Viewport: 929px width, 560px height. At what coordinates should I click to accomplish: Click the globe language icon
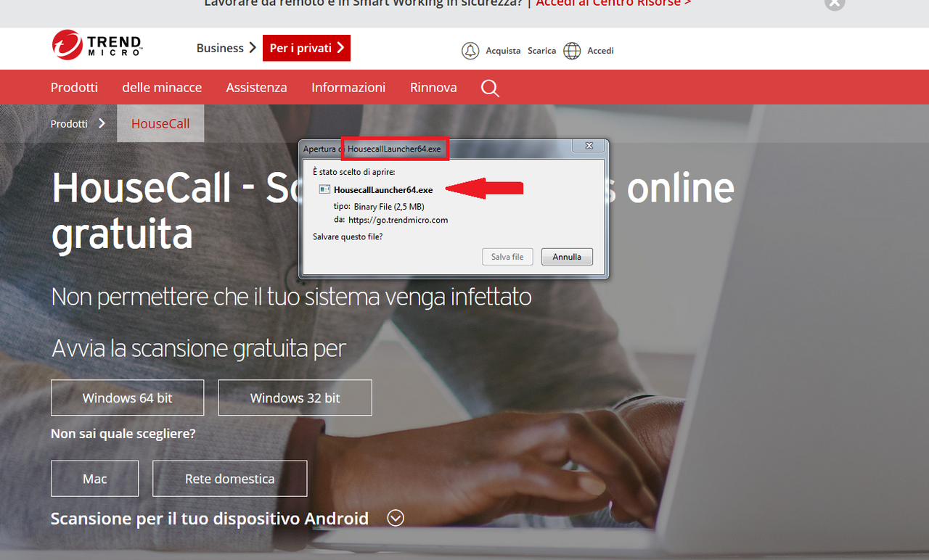click(x=572, y=51)
